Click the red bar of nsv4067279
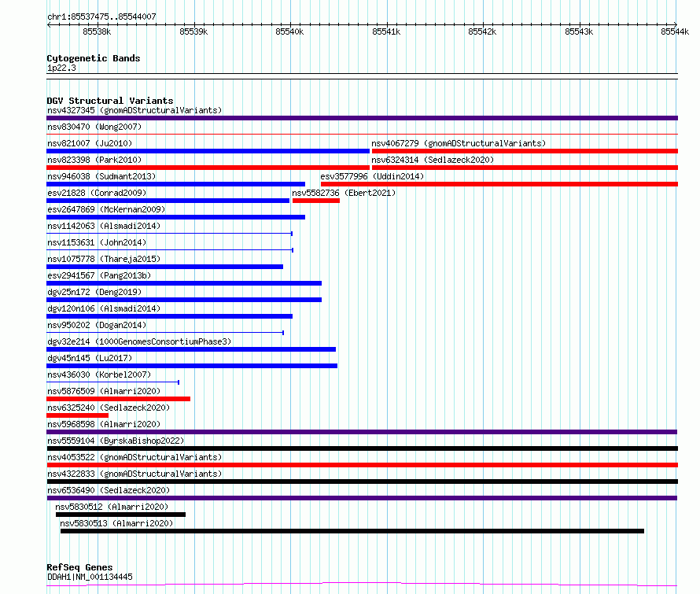700x594 pixels. click(525, 151)
